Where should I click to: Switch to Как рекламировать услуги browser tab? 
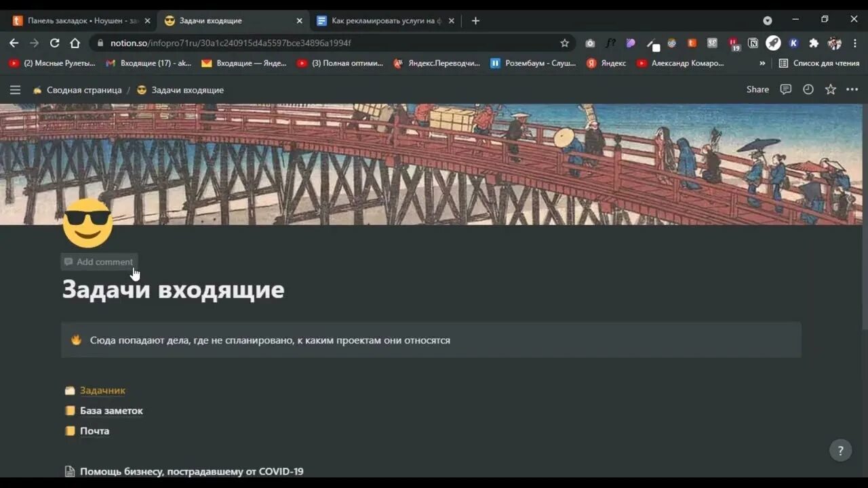[387, 20]
